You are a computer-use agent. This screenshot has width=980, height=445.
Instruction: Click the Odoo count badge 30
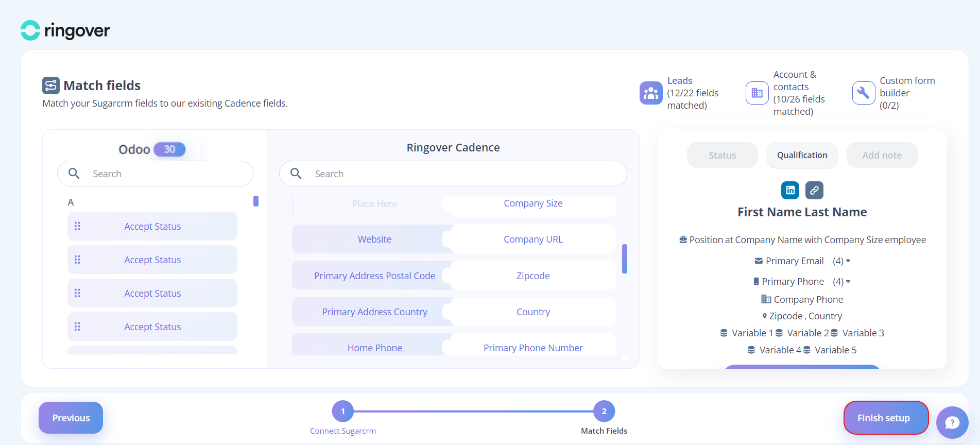click(x=169, y=149)
